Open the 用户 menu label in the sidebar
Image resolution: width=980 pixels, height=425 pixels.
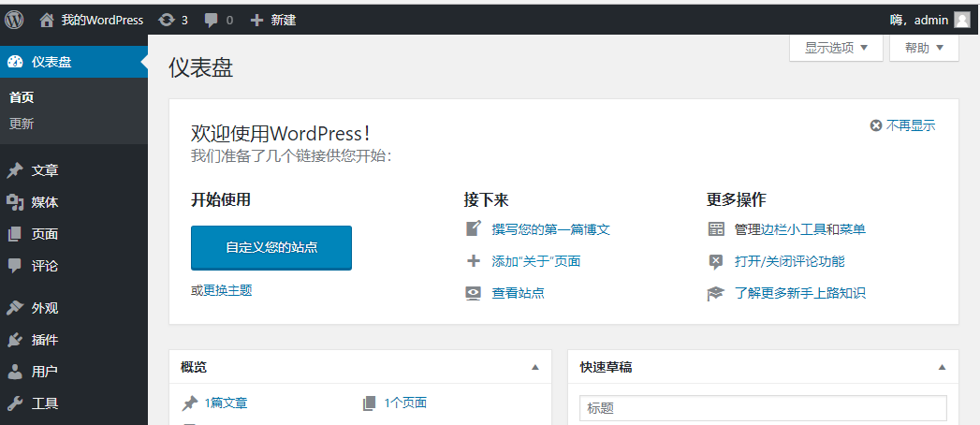(45, 372)
